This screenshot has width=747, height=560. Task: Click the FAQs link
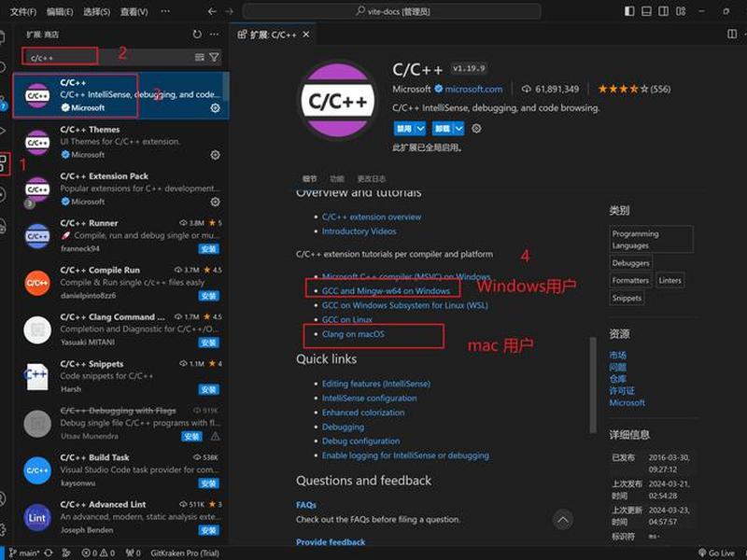pos(306,505)
